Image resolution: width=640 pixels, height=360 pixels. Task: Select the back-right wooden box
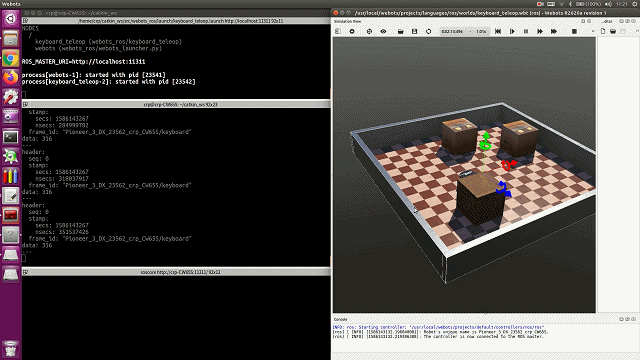coord(519,138)
